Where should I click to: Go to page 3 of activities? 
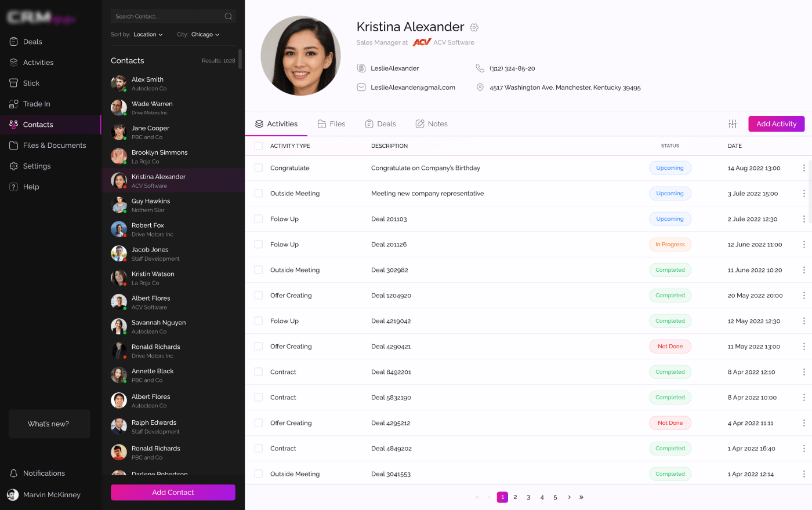click(x=528, y=497)
